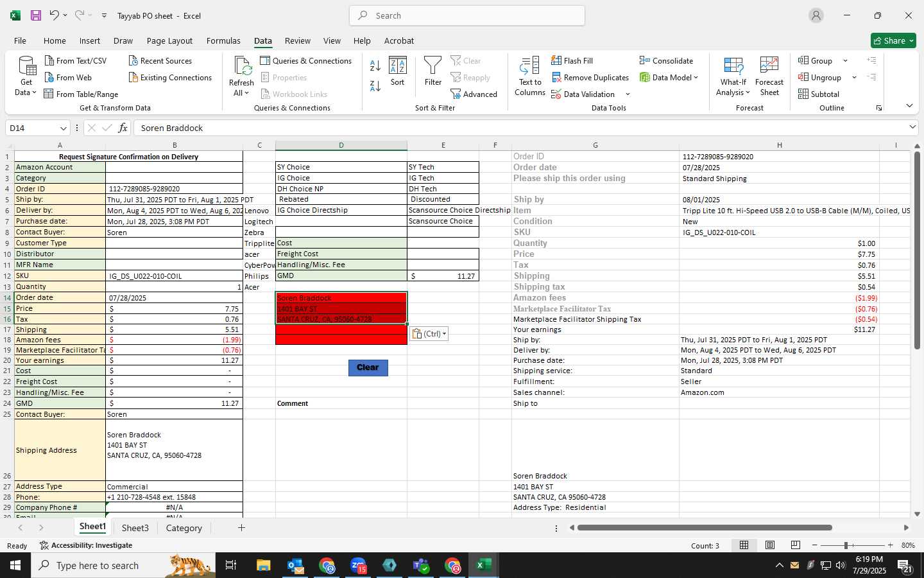The height and width of the screenshot is (578, 924).
Task: Open Outlook from taskbar
Action: 295,565
